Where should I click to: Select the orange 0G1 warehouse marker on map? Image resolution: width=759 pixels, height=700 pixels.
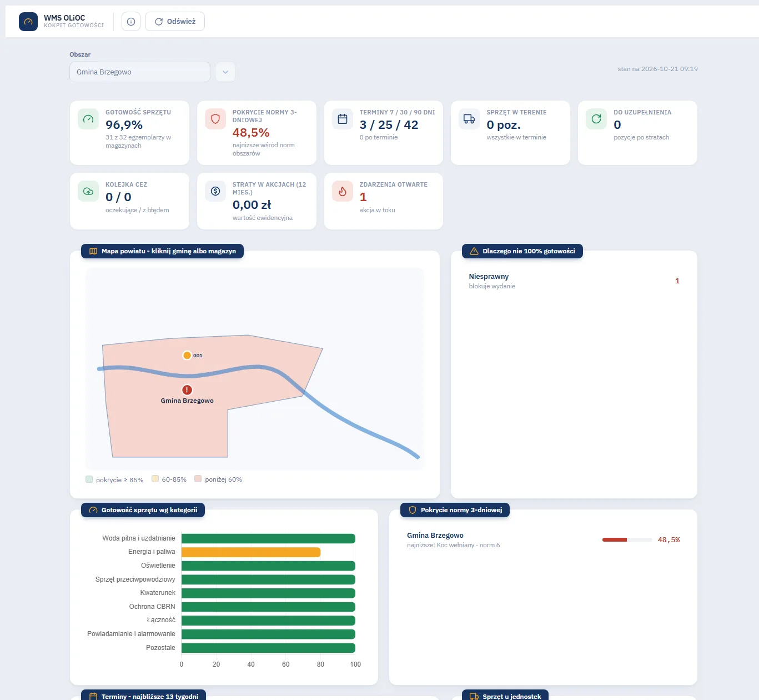tap(187, 356)
